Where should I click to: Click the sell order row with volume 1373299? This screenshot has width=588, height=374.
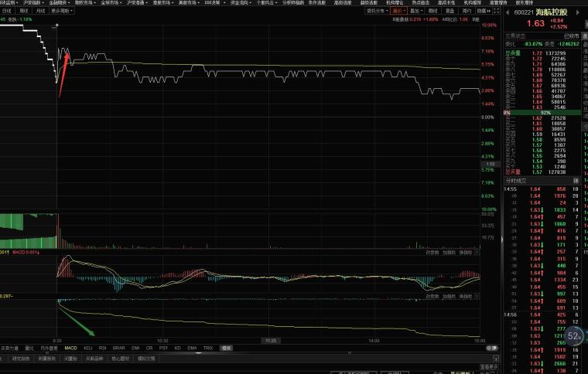coord(542,53)
